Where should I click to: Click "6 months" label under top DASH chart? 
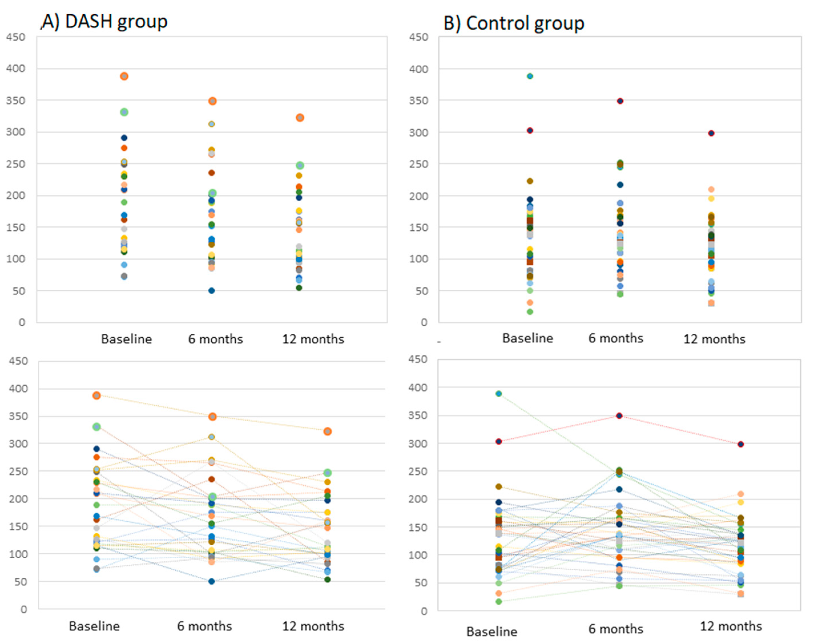point(215,339)
